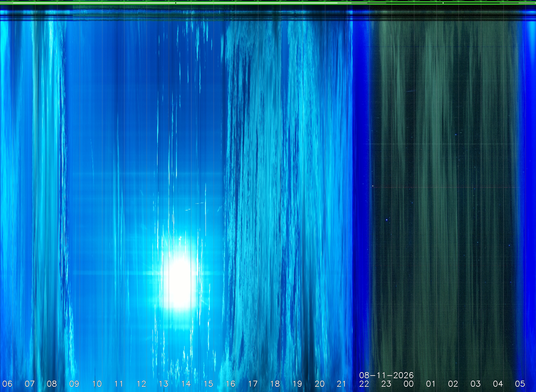Image resolution: width=536 pixels, height=392 pixels.
Task: Click the '23' hour label
Action: [x=386, y=384]
